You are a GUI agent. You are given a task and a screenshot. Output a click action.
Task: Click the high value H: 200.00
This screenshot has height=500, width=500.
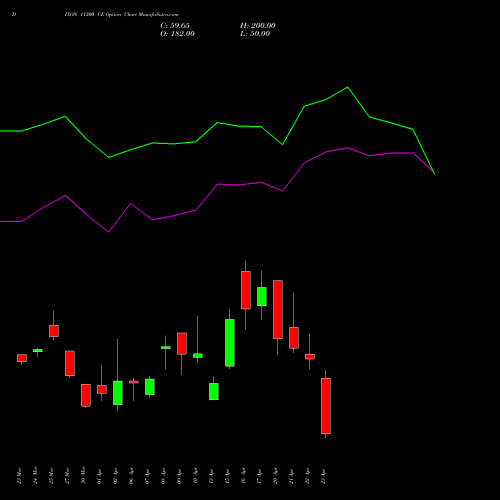[258, 26]
